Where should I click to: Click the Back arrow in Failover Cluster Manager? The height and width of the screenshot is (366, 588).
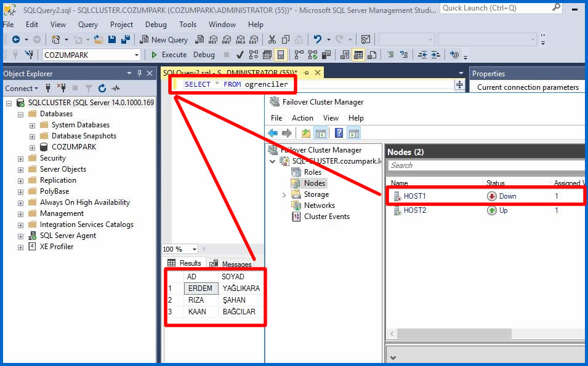pos(273,133)
